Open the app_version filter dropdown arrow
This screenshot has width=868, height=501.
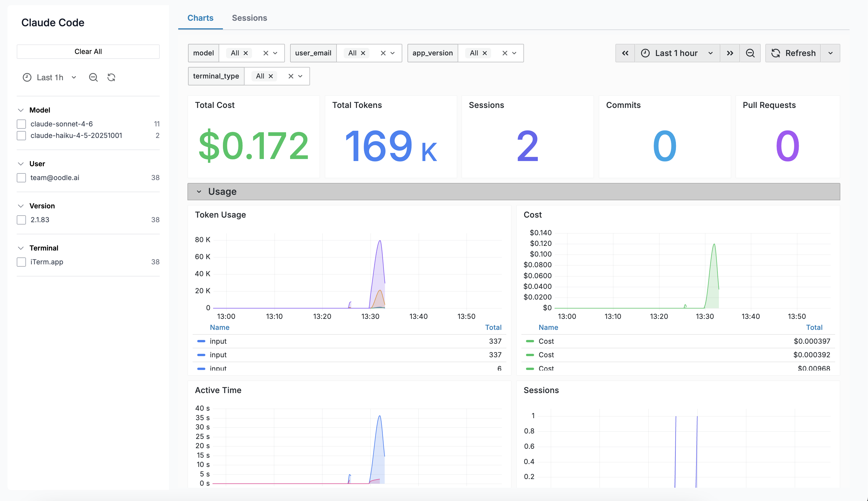point(514,53)
